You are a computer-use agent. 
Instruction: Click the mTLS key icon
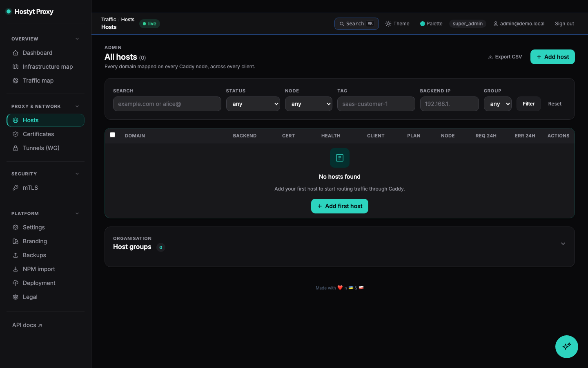(x=16, y=188)
